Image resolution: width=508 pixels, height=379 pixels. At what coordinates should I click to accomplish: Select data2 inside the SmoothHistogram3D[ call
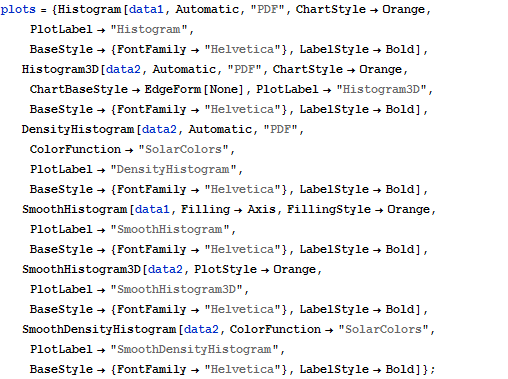(166, 269)
